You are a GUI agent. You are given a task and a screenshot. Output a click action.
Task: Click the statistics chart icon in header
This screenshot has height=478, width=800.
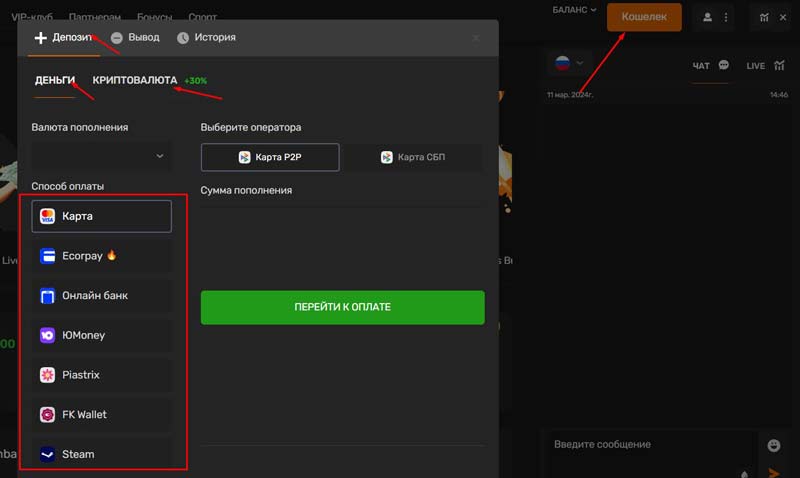[764, 17]
